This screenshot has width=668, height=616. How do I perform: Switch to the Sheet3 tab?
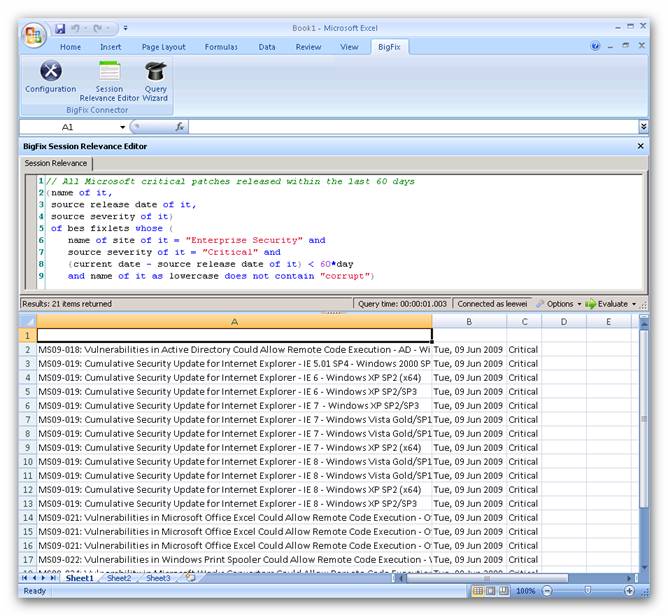pos(158,578)
